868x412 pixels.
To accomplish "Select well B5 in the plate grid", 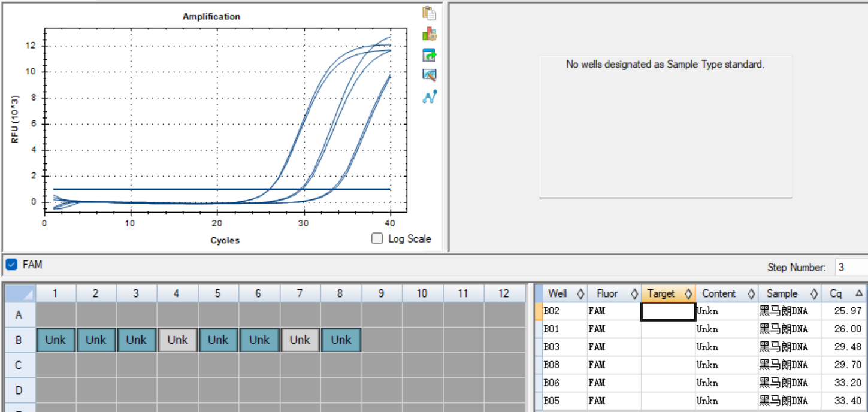I will pos(218,340).
